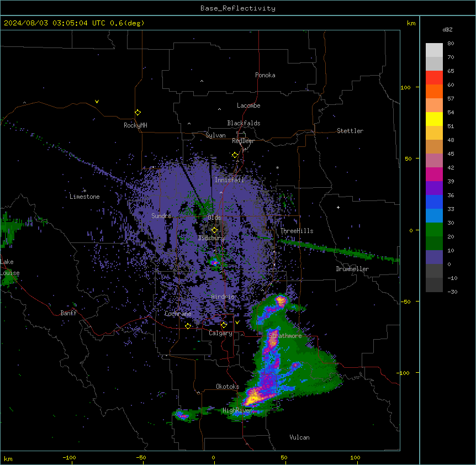Pick the purple 36-39 dBZ legend swatch

[434, 188]
